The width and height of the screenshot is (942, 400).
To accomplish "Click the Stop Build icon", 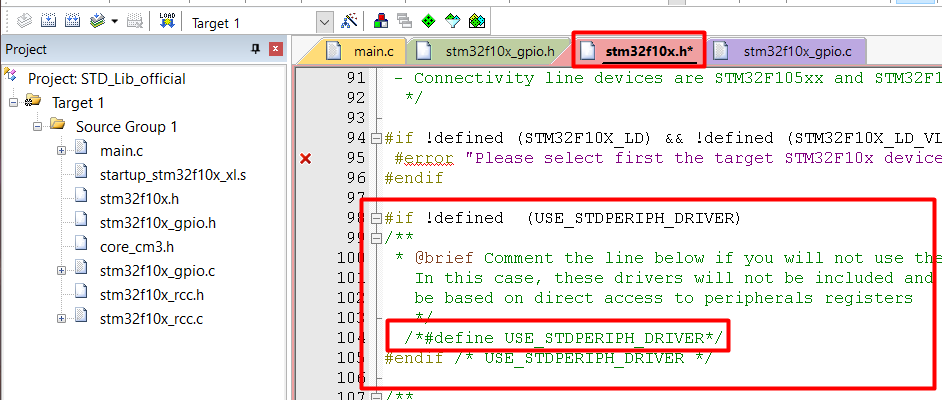I will point(135,22).
